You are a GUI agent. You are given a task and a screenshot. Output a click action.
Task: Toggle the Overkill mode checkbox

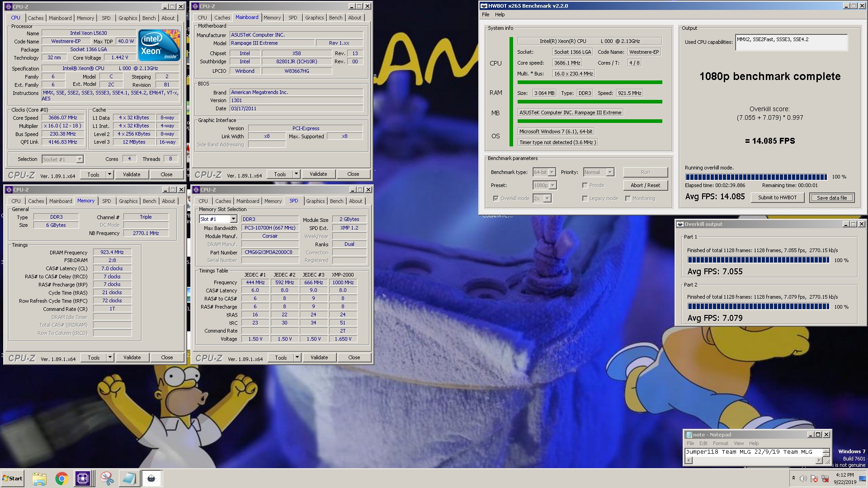click(496, 198)
